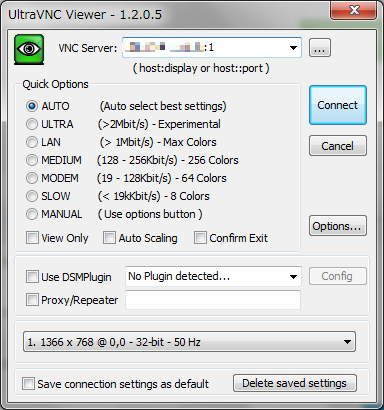Open the browse button with three dots
384x410 pixels.
pos(320,48)
